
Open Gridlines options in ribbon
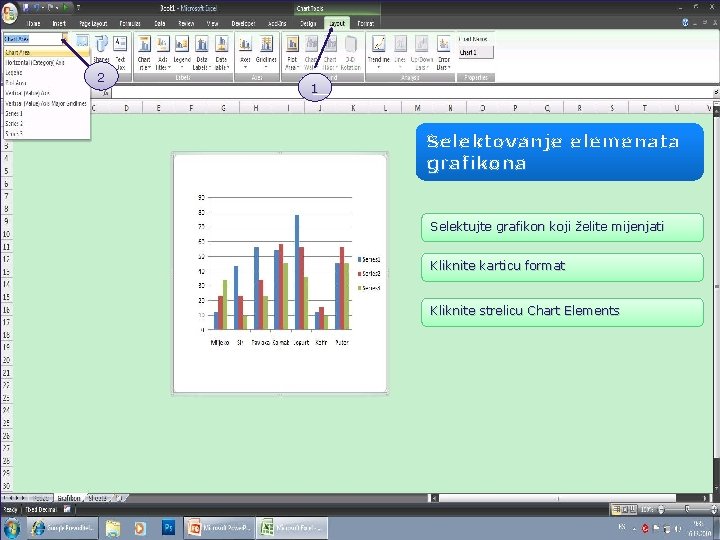pos(266,52)
